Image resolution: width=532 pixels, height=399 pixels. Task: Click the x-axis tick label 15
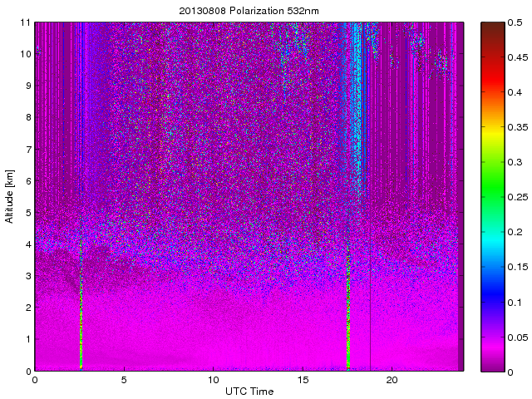coord(303,380)
